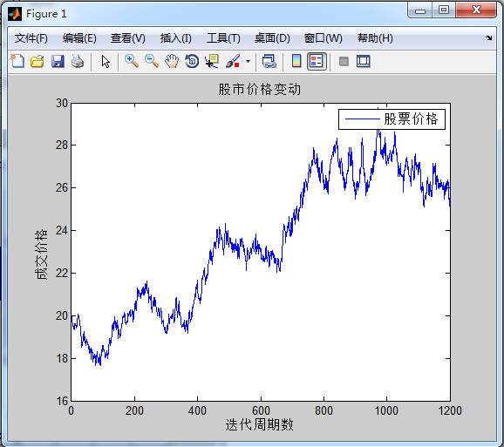The width and height of the screenshot is (504, 447).
Task: Save the figure using the floppy disk icon
Action: point(58,61)
